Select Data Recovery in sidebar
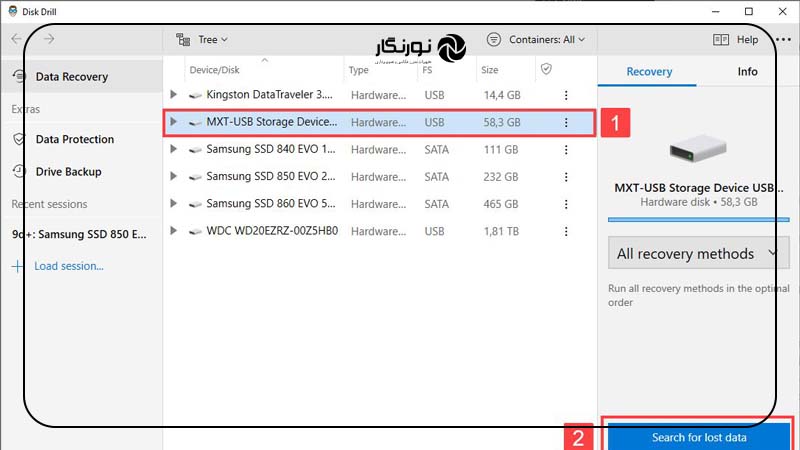 pyautogui.click(x=82, y=77)
